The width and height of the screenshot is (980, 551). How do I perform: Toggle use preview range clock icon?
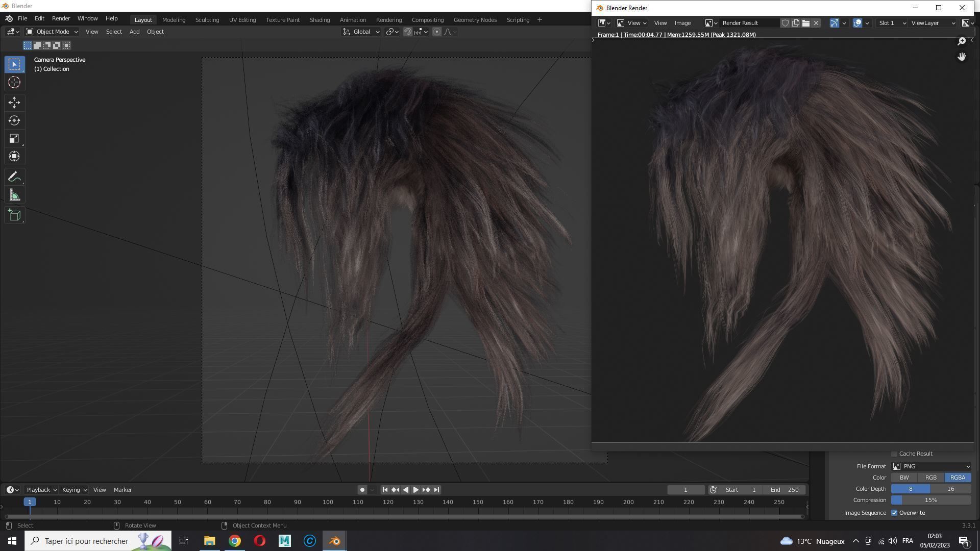tap(713, 490)
